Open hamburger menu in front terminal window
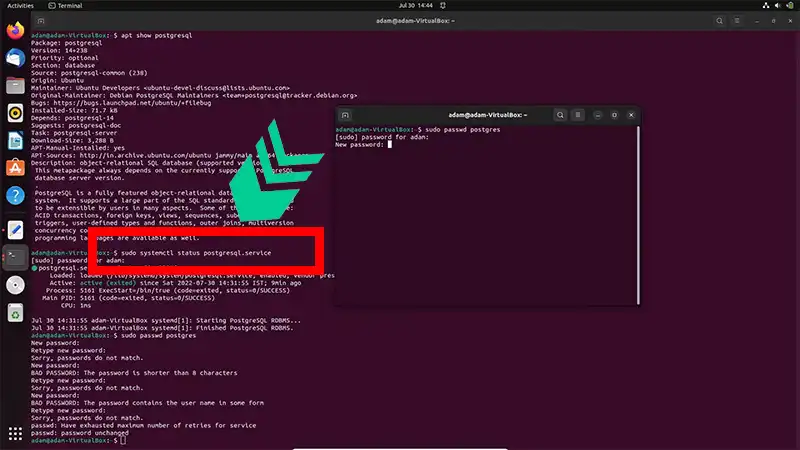 click(x=578, y=115)
